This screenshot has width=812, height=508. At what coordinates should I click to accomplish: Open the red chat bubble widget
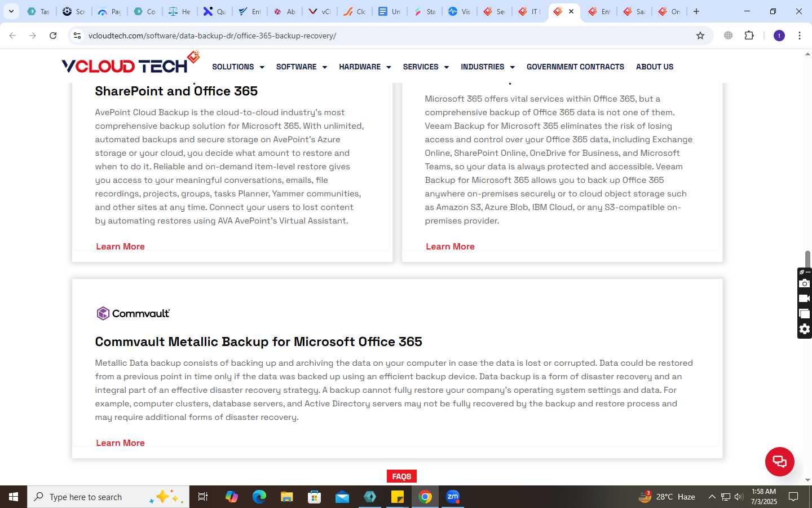(779, 461)
